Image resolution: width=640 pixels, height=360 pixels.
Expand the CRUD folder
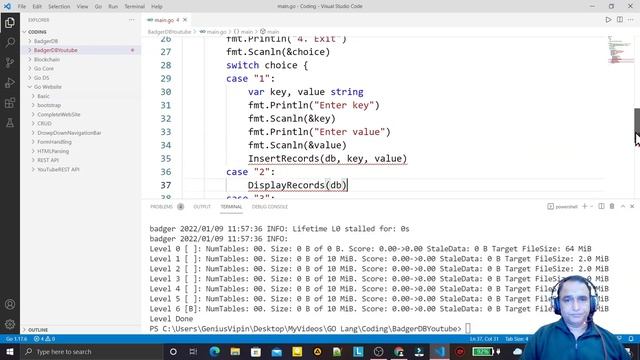(44, 123)
